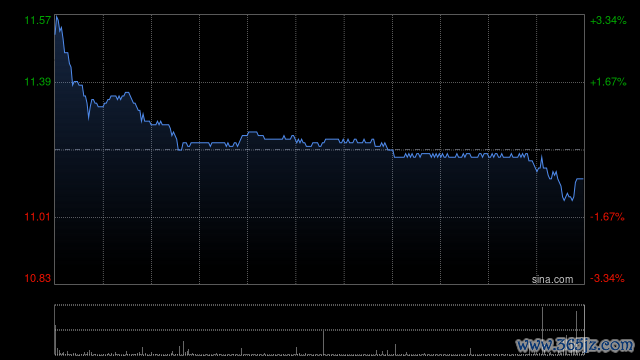Click the -3.34% percentage label

[x=607, y=278]
